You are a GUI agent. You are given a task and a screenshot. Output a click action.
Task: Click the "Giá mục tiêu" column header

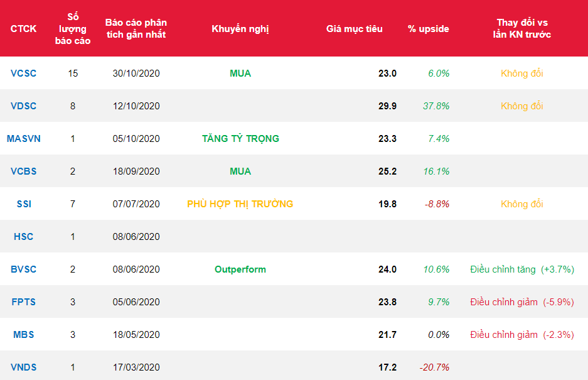pyautogui.click(x=354, y=29)
